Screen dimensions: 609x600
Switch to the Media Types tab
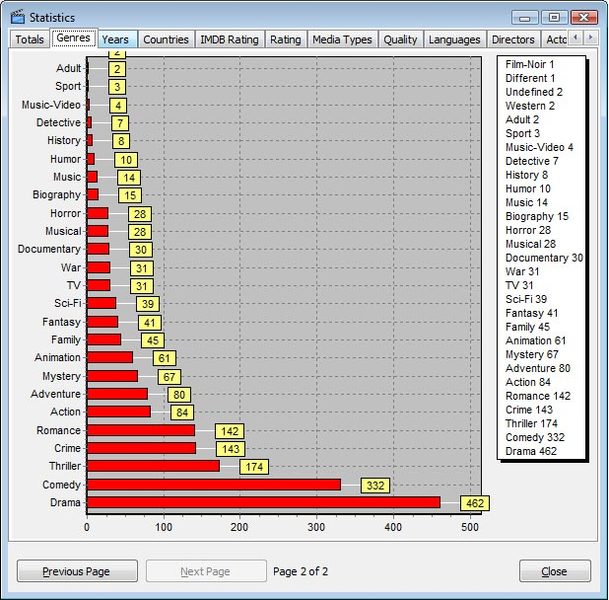(342, 39)
